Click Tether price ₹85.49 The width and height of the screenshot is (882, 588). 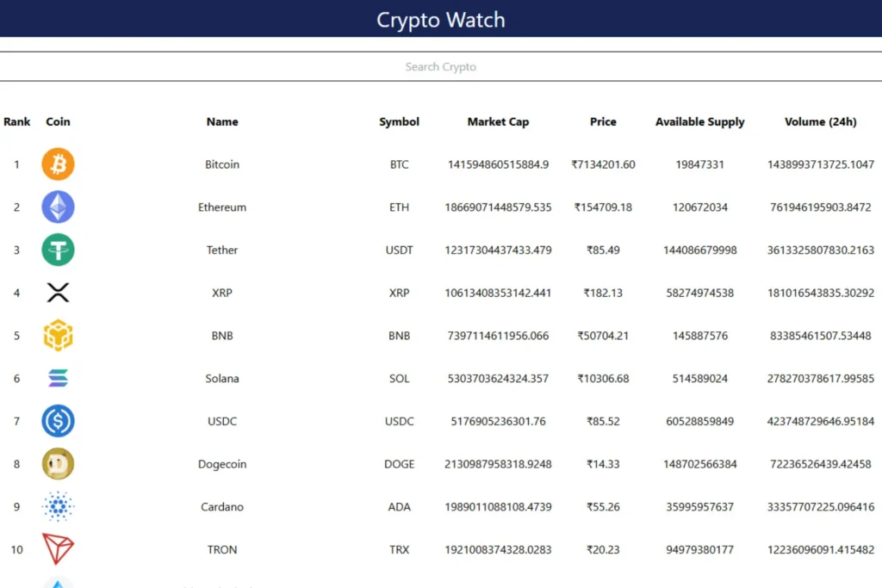603,250
